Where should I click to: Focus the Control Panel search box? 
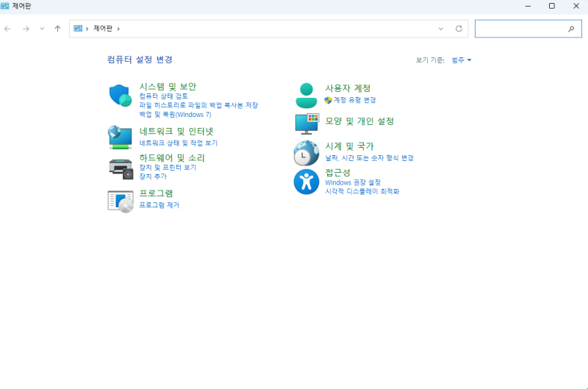tap(528, 29)
